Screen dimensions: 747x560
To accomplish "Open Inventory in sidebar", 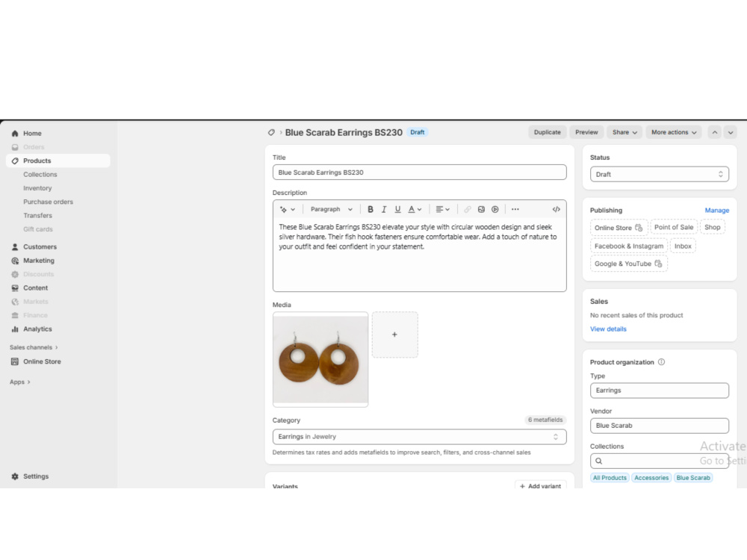I will [37, 189].
